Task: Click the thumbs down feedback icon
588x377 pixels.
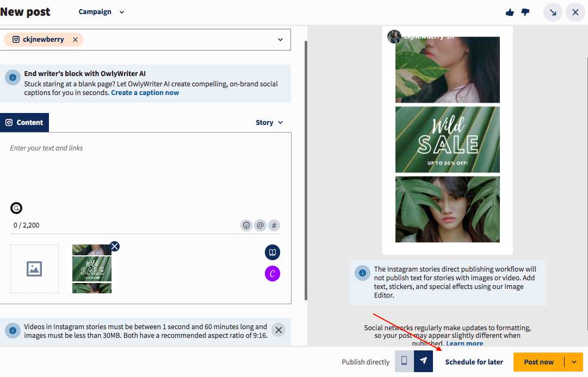Action: [x=525, y=12]
